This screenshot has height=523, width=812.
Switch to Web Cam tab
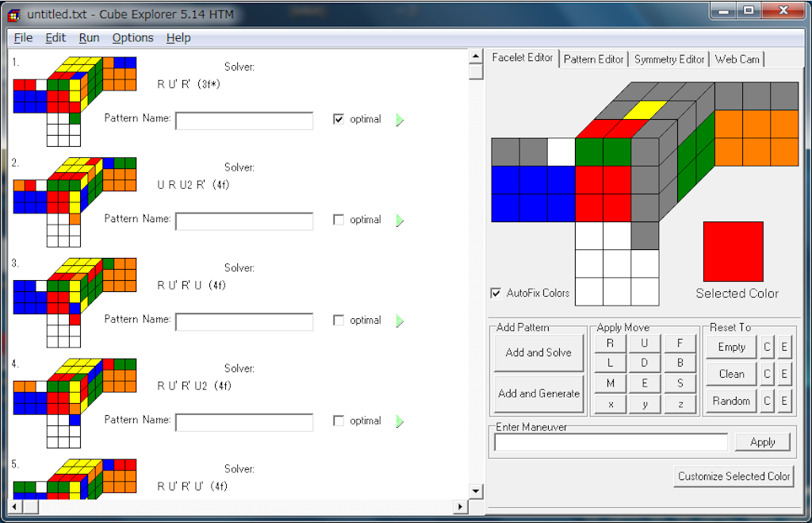coord(737,59)
